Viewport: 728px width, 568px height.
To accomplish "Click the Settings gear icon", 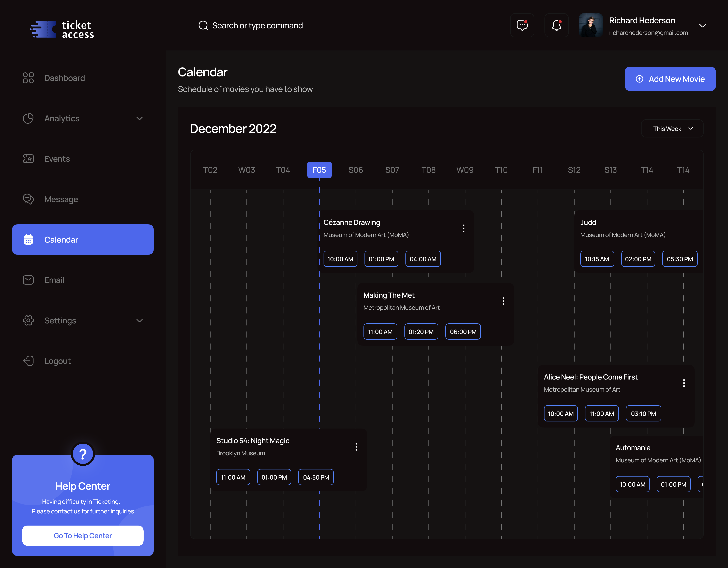I will [x=28, y=321].
